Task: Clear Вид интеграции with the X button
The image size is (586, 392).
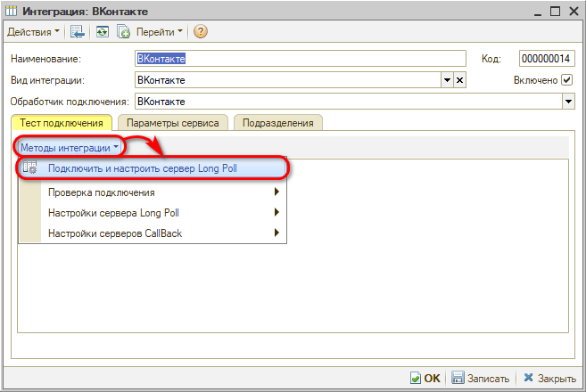Action: 459,80
